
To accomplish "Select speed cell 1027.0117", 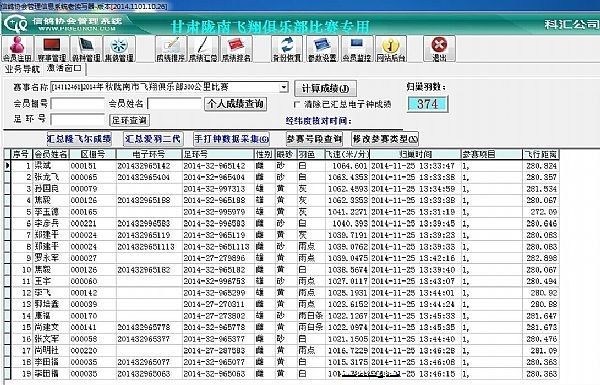I will click(347, 281).
